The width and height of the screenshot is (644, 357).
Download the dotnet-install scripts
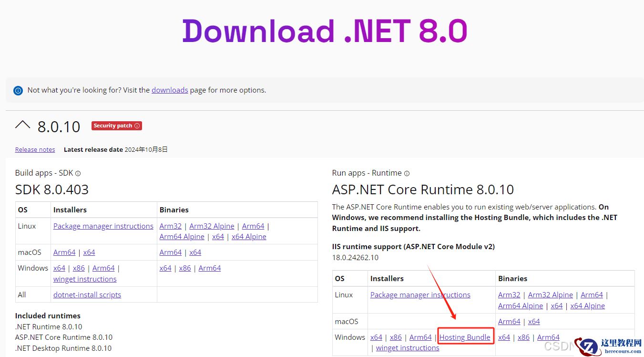click(x=87, y=294)
